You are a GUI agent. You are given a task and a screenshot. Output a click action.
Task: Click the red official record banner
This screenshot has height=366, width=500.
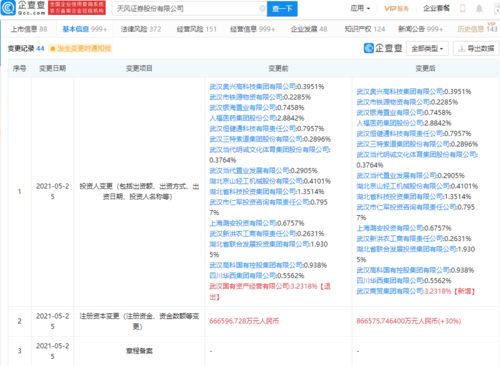77,8
